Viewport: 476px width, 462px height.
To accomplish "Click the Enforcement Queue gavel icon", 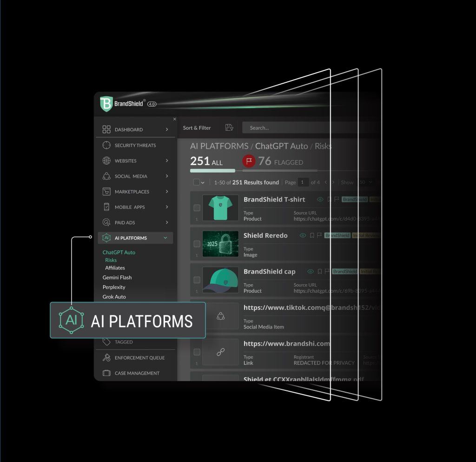I will (x=106, y=357).
